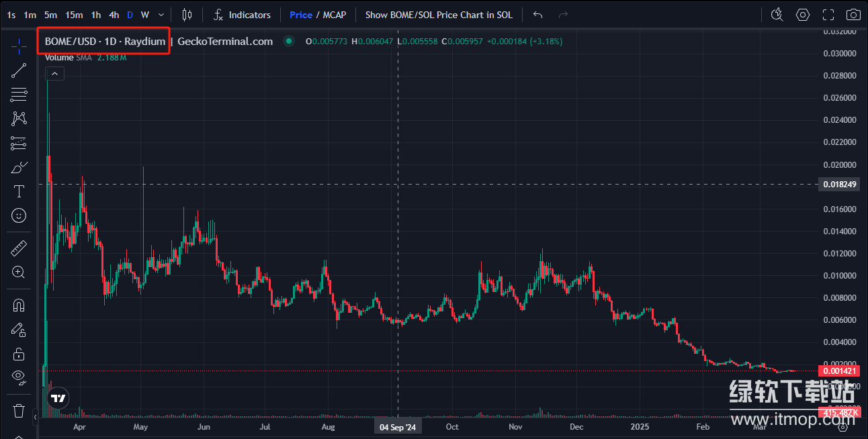Redo the chart action
This screenshot has width=868, height=439.
click(563, 15)
